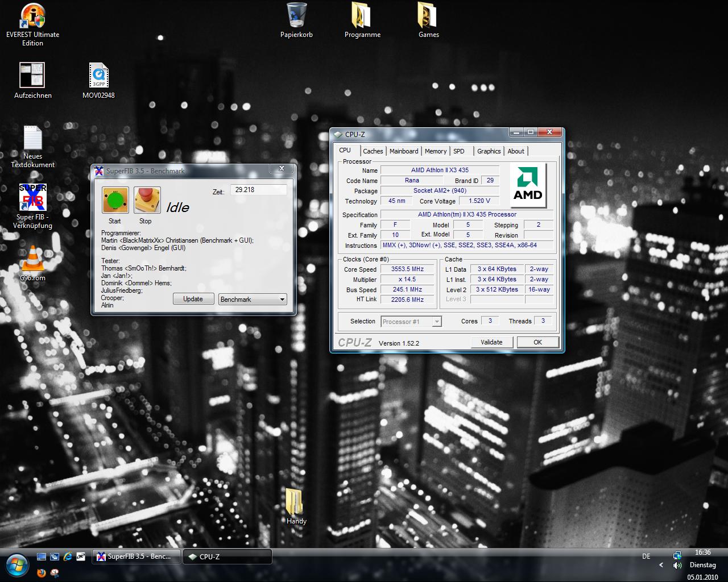Click the Idle status text in SuperFIB
728x582 pixels.
177,207
